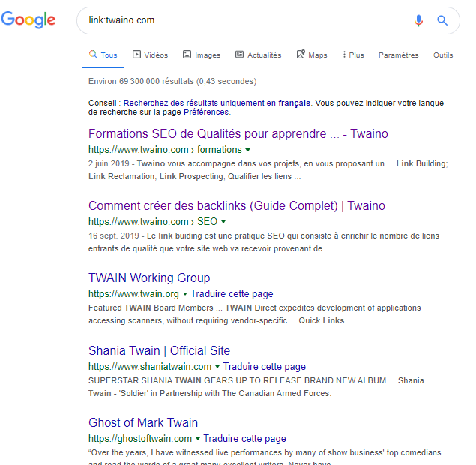Expand dropdown arrow next to www.shaniatwain.com

(x=217, y=367)
